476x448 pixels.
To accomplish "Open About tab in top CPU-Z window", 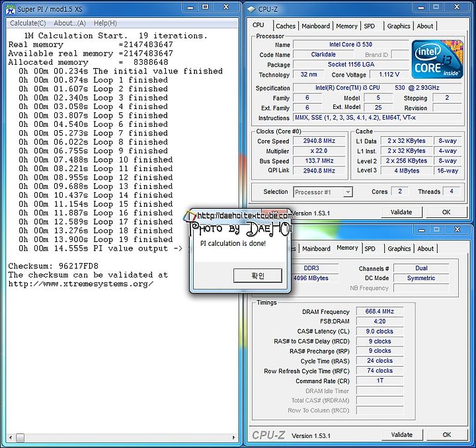I will pos(425,26).
